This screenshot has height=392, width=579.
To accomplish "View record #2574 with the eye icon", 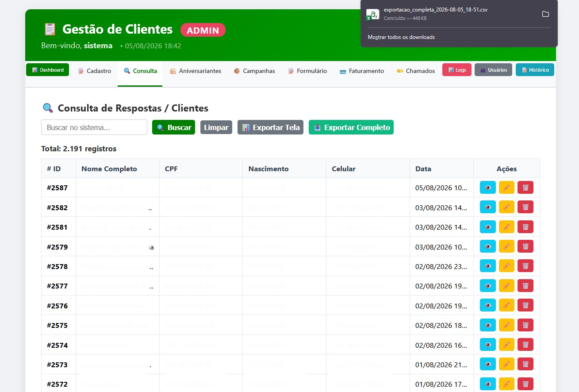I will click(488, 345).
